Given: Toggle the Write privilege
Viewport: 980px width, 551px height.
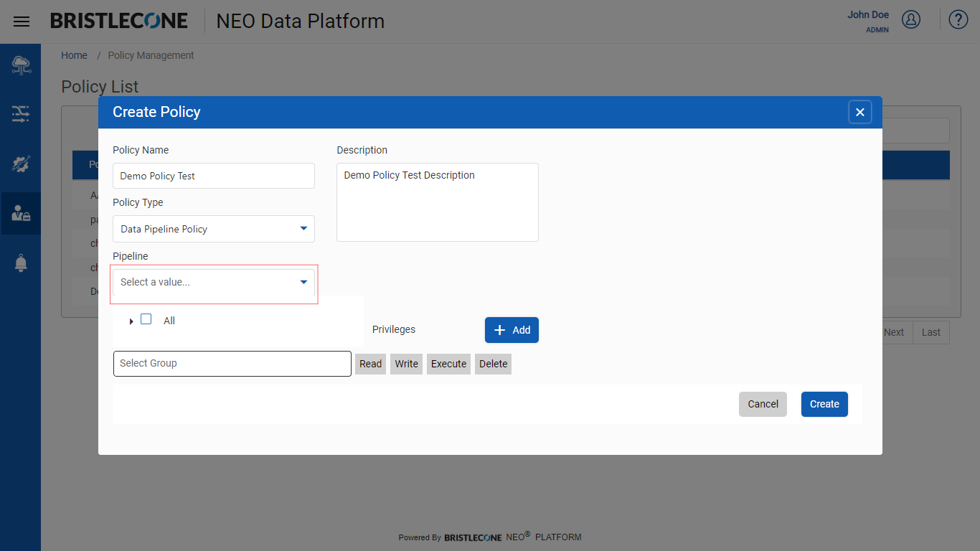Looking at the screenshot, I should (406, 364).
